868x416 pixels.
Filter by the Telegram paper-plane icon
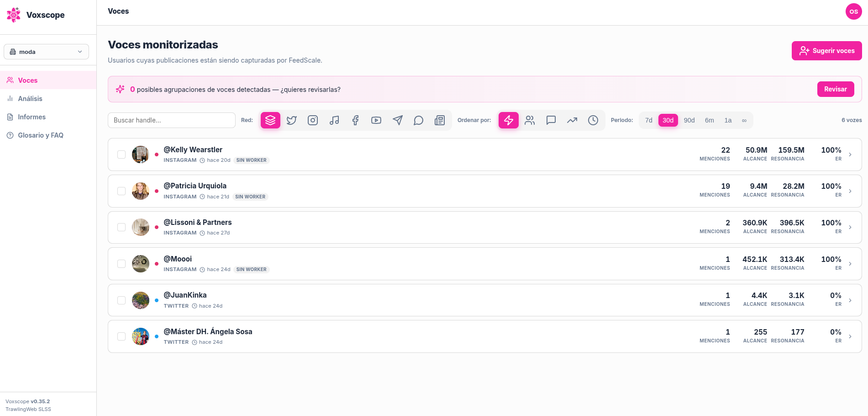[x=398, y=120]
